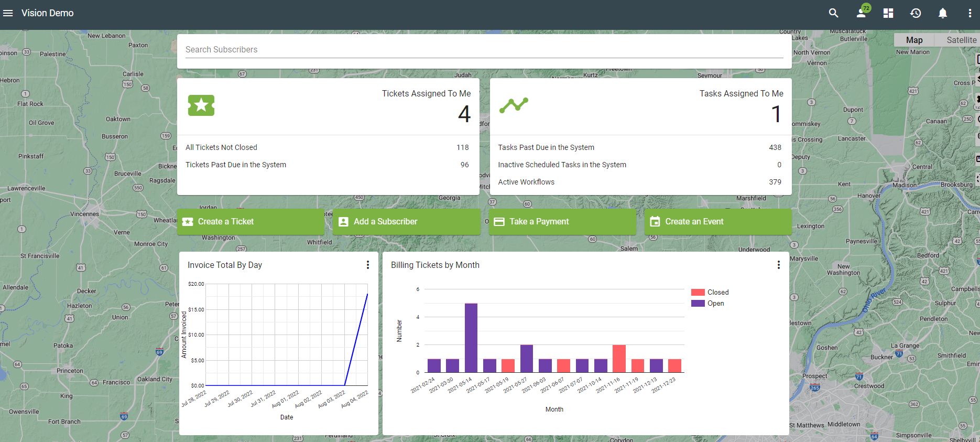Image resolution: width=980 pixels, height=442 pixels.
Task: Open Invoice Total By Day options menu
Action: pos(368,265)
